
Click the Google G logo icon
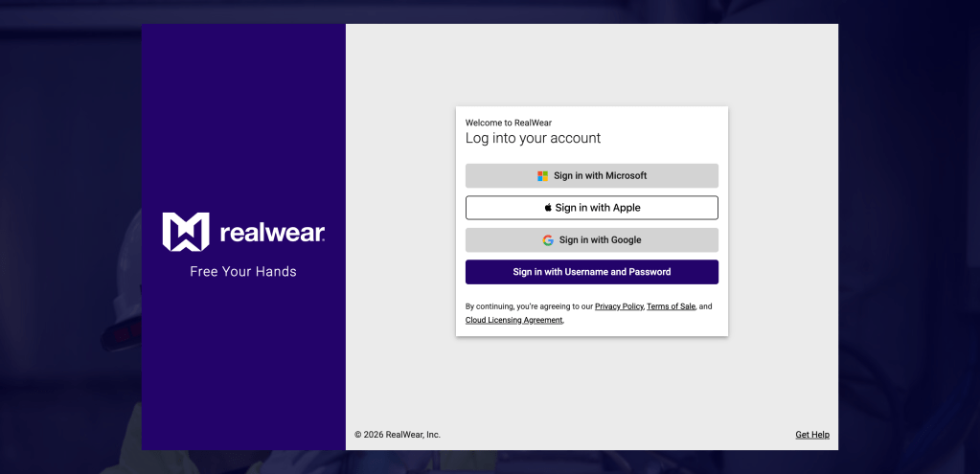pos(548,240)
